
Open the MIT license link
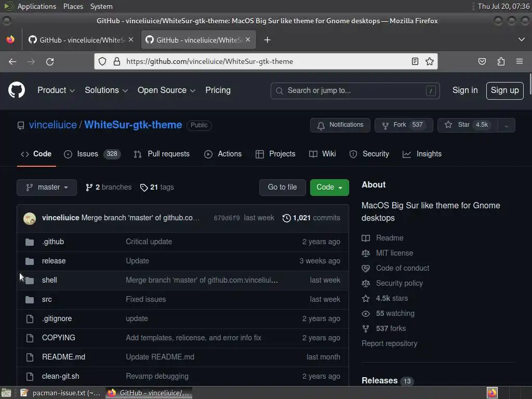[x=394, y=253]
